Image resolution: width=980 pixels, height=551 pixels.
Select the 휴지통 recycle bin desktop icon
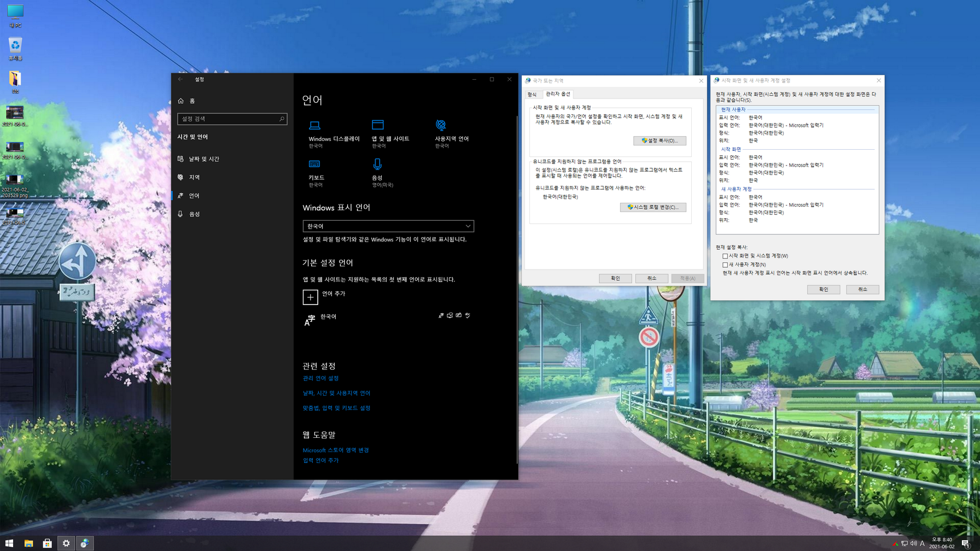(15, 49)
